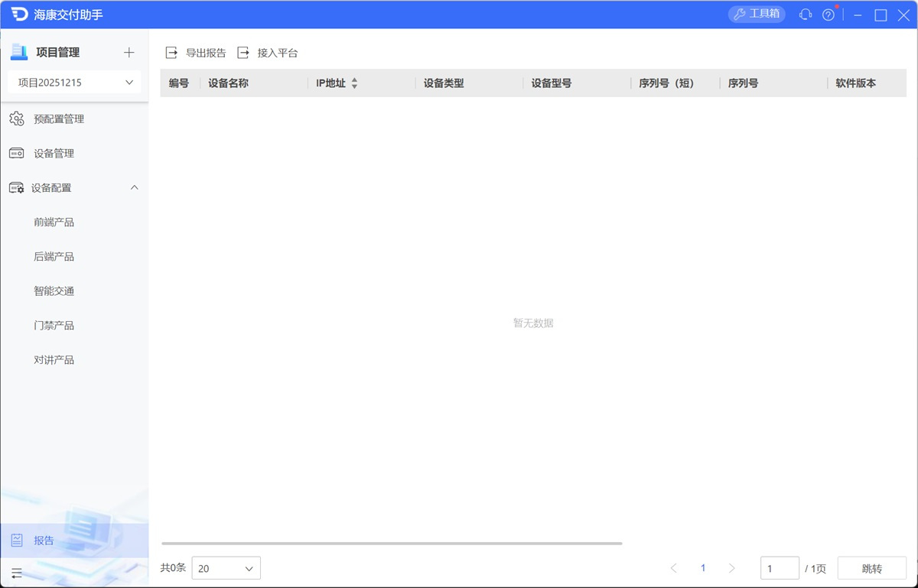Open the page size dropdown showing 20

226,568
